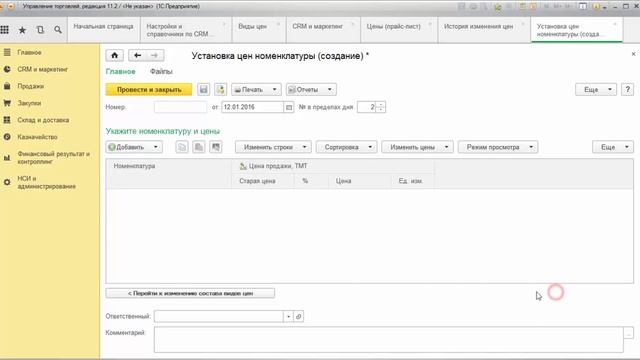Select the Файлы link in form
The width and height of the screenshot is (640, 360).
(x=161, y=71)
